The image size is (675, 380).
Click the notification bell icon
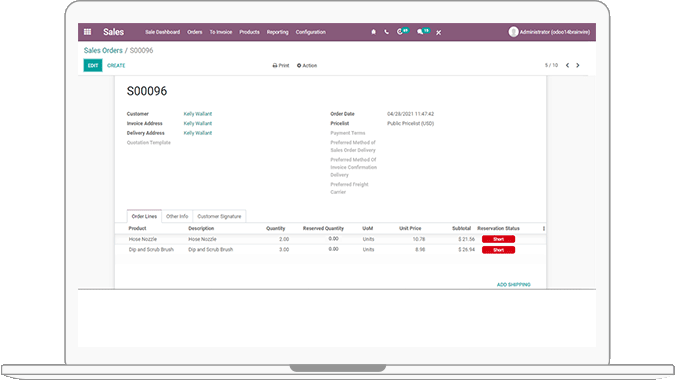click(373, 32)
